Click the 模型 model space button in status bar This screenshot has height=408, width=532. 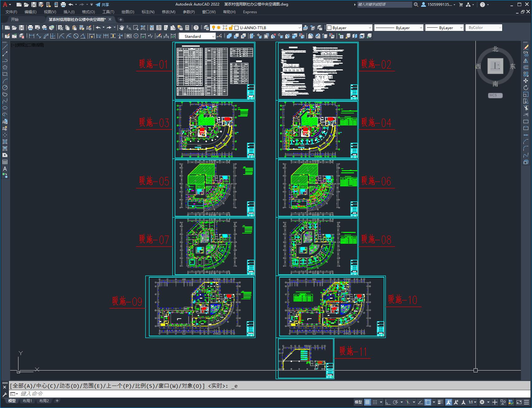tap(358, 402)
